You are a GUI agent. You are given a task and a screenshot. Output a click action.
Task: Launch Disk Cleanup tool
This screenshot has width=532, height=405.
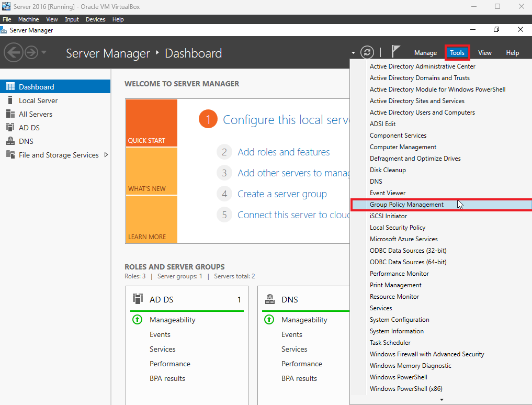tap(388, 170)
